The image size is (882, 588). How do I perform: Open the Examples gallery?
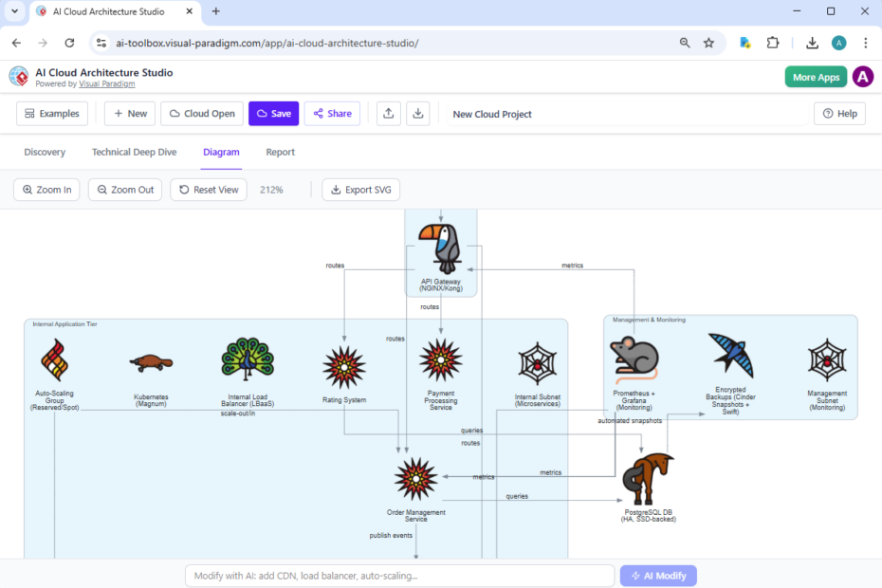[x=52, y=113]
